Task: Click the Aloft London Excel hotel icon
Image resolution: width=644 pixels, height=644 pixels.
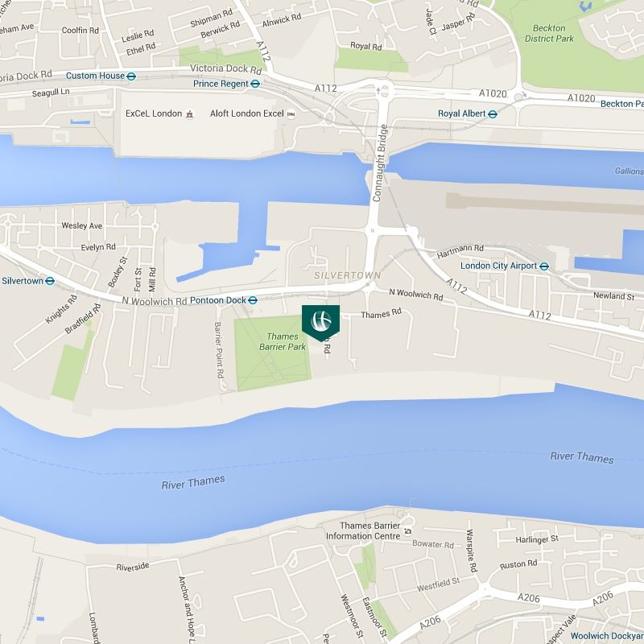Action: coord(291,114)
